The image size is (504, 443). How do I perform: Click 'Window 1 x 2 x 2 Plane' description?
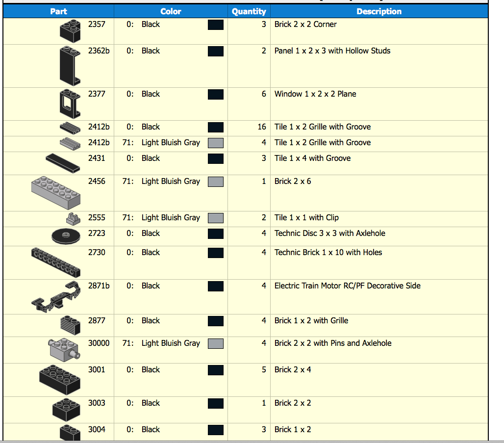pyautogui.click(x=315, y=94)
